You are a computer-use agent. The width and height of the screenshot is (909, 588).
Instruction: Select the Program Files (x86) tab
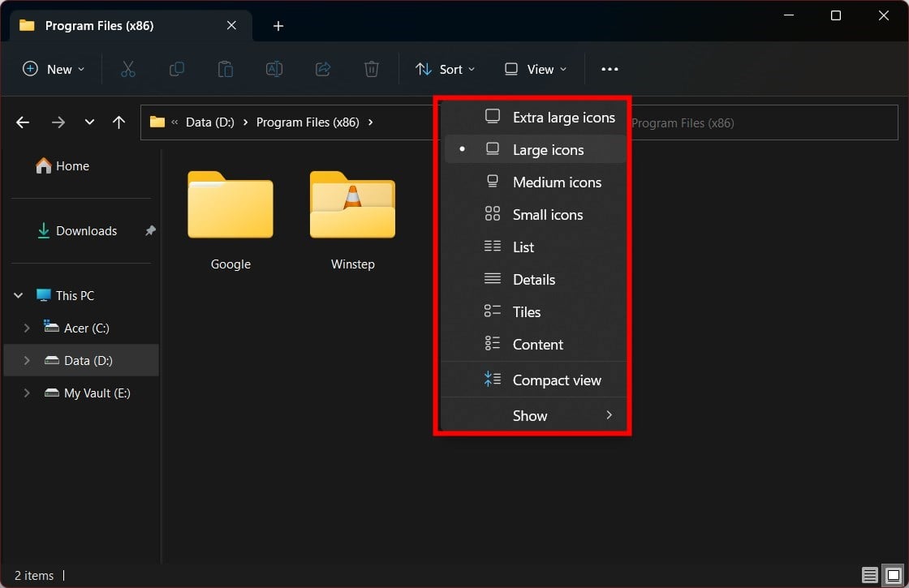131,26
